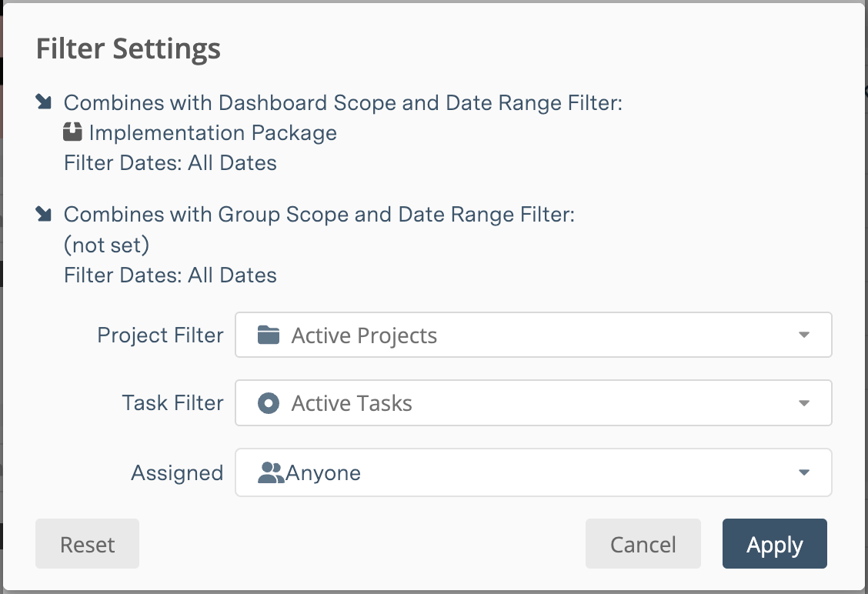Click the people icon next to Anyone
Screen dimensions: 868x594
tap(270, 472)
